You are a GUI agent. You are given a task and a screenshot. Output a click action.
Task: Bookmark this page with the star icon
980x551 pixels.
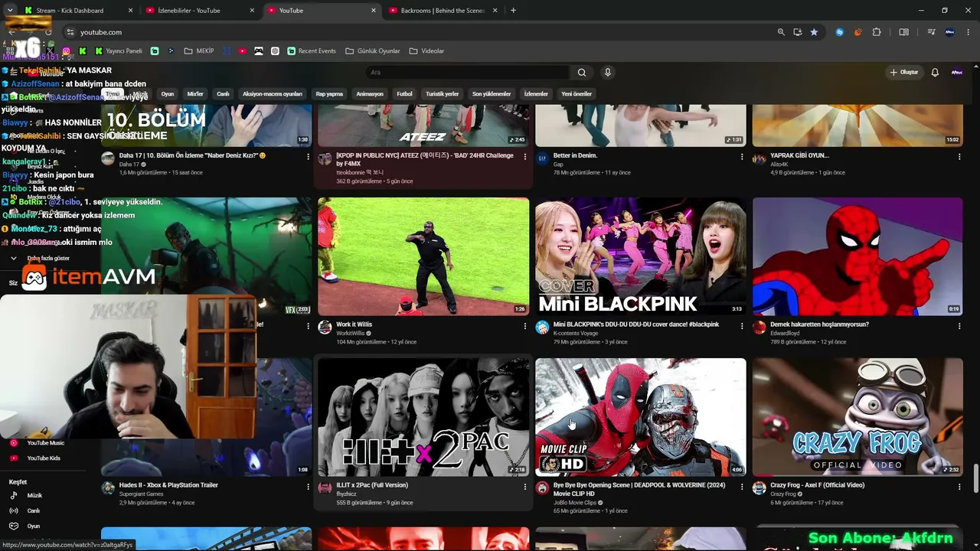[x=814, y=32]
